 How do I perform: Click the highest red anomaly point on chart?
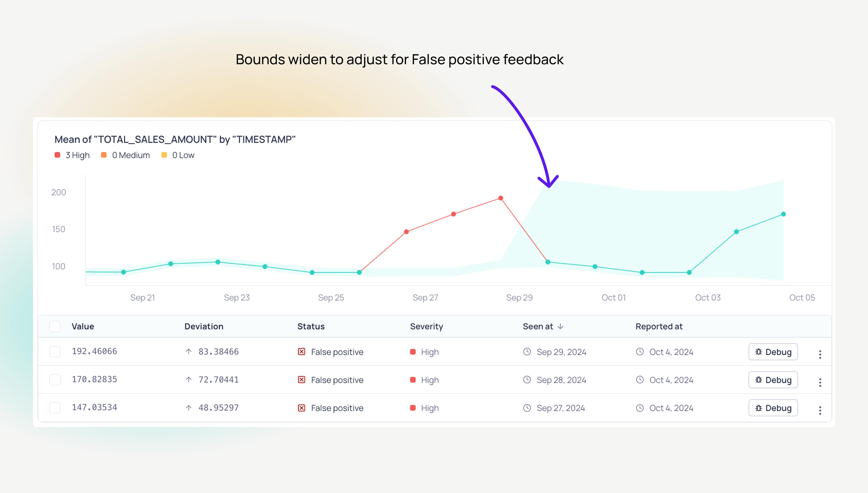pos(501,198)
